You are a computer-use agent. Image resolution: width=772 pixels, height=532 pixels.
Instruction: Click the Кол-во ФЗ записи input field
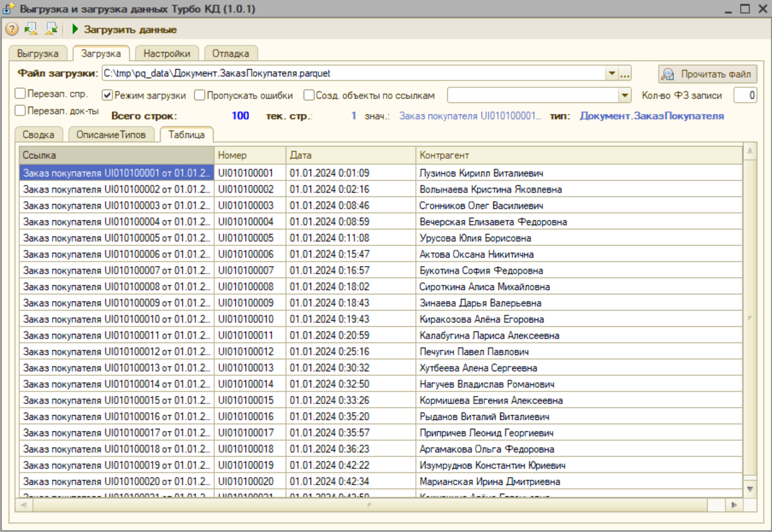pos(745,95)
